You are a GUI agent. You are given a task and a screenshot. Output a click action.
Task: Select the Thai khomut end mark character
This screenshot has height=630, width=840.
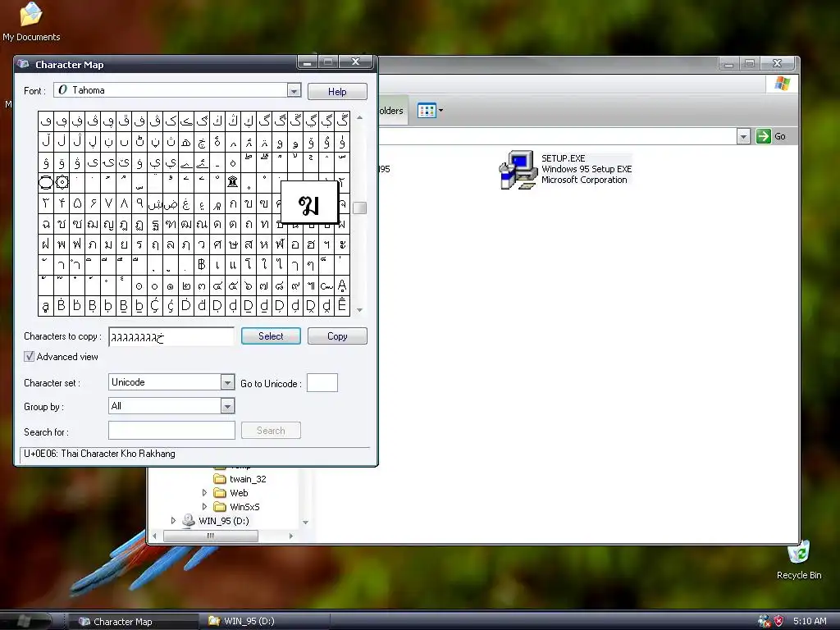(326, 285)
